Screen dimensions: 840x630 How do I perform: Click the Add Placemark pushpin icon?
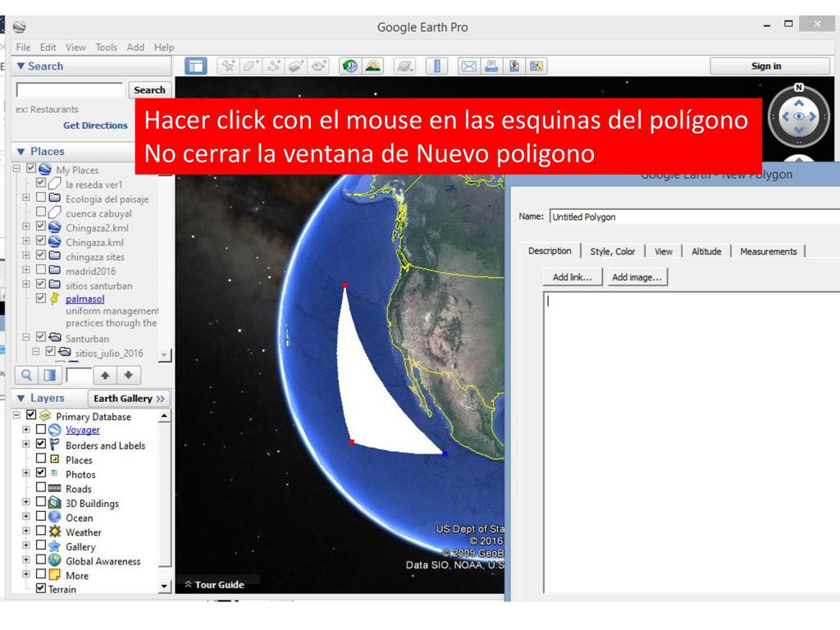point(229,66)
